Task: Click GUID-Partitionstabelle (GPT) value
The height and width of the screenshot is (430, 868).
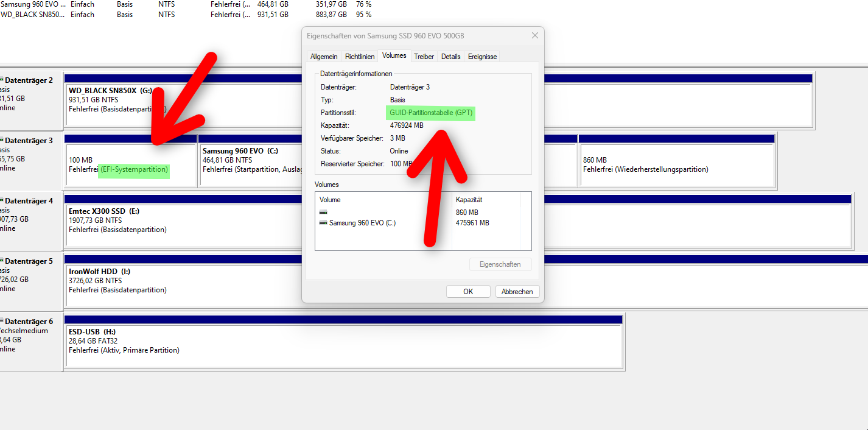Action: point(431,113)
